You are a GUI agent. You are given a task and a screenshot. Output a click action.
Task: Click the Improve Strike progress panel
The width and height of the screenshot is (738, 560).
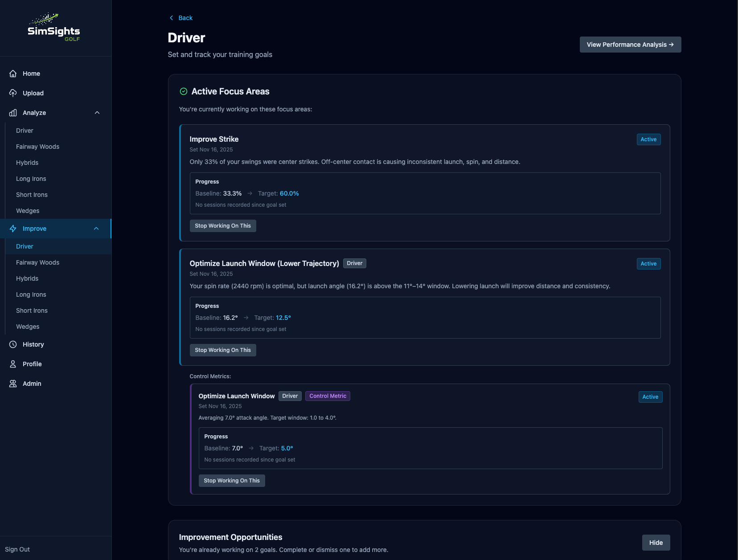pos(425,193)
